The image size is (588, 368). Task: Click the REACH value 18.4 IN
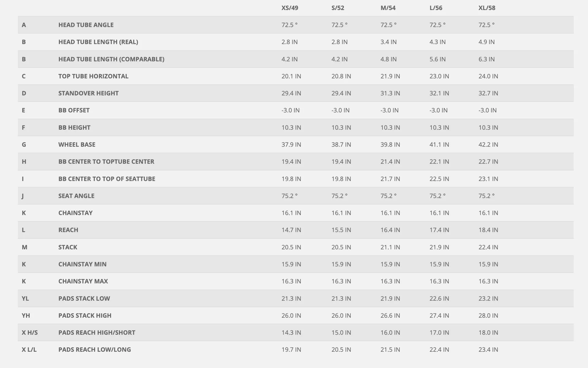(x=488, y=230)
